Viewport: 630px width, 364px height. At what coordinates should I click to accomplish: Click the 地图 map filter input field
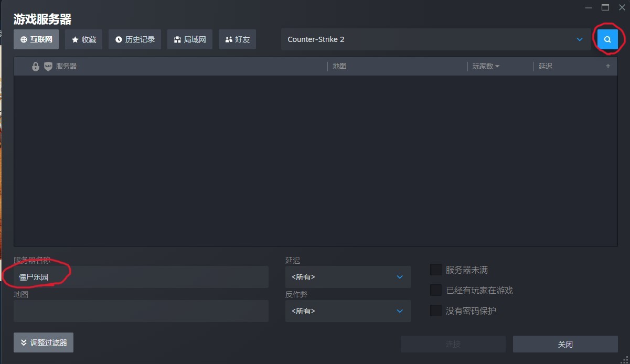tap(141, 311)
